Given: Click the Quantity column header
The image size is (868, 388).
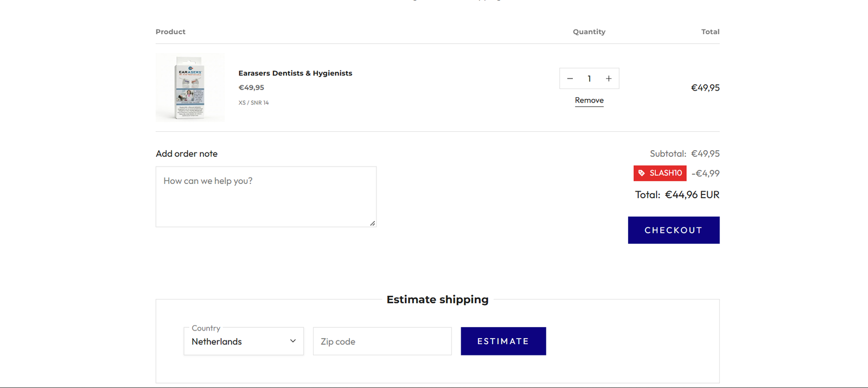Looking at the screenshot, I should 589,32.
